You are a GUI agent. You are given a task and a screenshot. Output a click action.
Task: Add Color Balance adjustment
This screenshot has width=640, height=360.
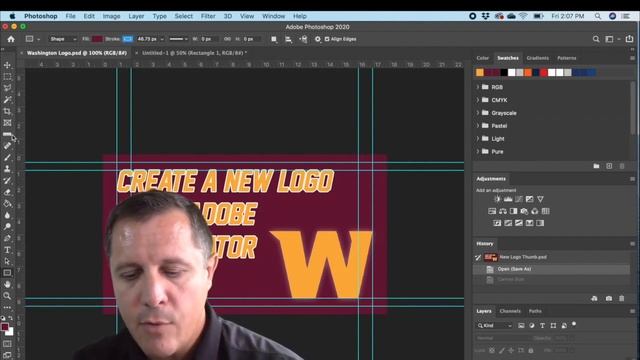[x=503, y=211]
